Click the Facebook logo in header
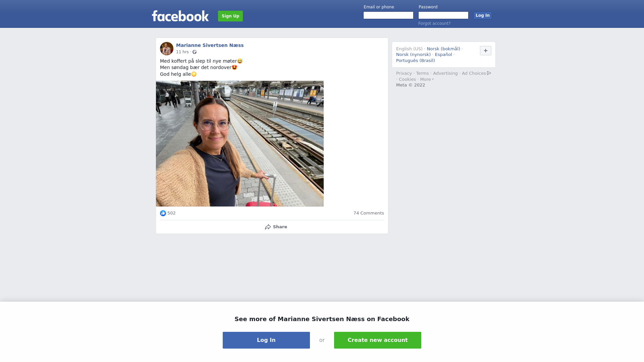This screenshot has width=644, height=362. (180, 16)
